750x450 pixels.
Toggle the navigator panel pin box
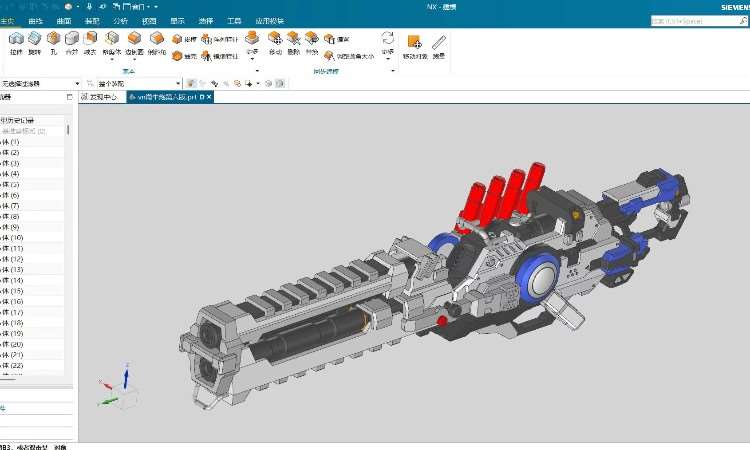pyautogui.click(x=69, y=97)
